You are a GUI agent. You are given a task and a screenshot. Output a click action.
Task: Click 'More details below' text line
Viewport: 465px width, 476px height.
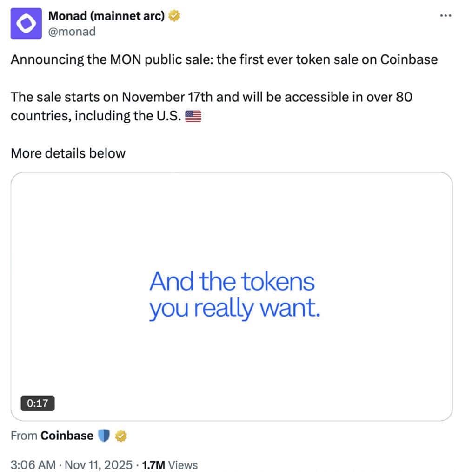click(x=67, y=153)
